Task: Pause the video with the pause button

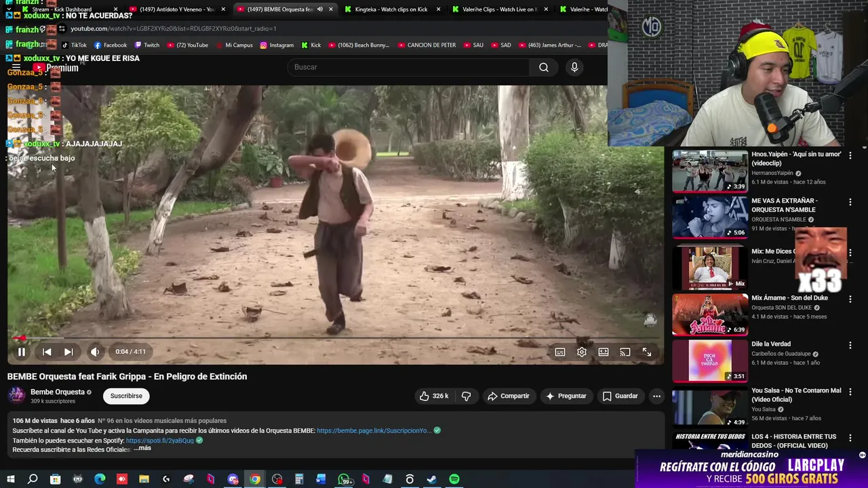Action: tap(21, 352)
